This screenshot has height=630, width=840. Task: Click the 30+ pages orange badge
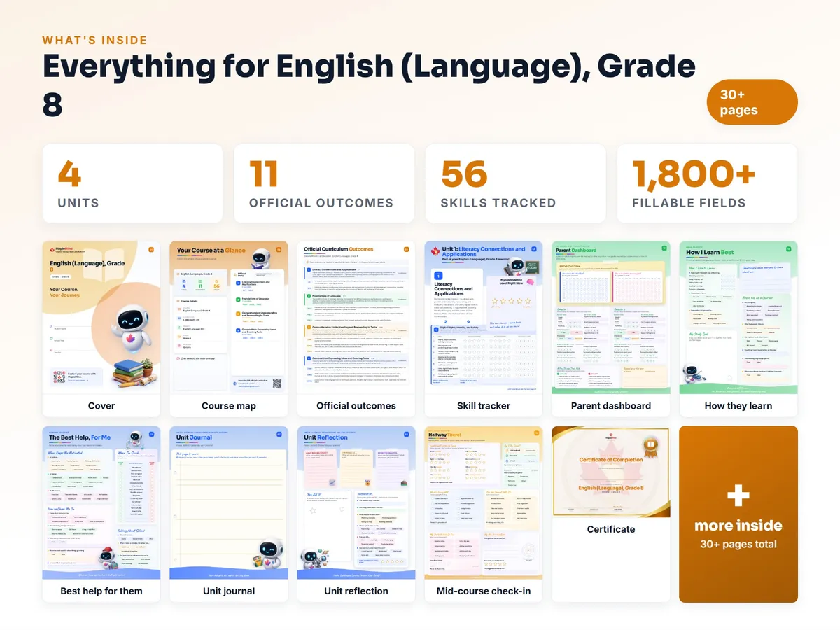pyautogui.click(x=752, y=102)
